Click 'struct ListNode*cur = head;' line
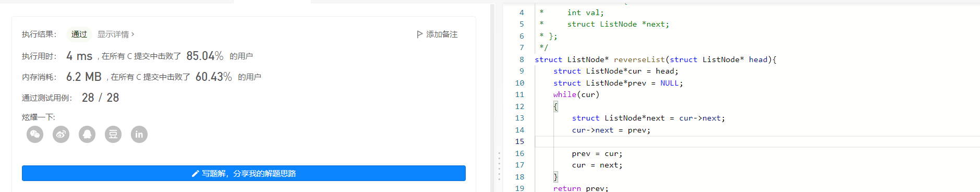The image size is (980, 192). click(x=616, y=71)
